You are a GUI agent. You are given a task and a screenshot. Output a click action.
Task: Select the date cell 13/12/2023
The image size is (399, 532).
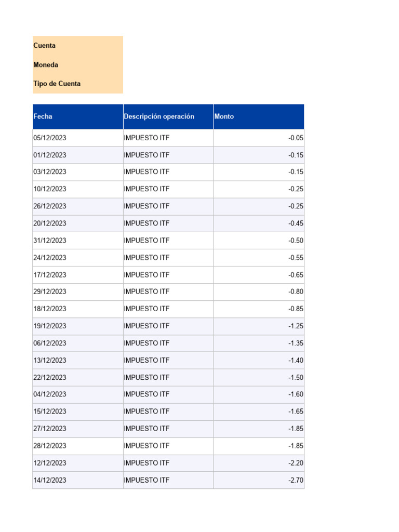click(50, 360)
